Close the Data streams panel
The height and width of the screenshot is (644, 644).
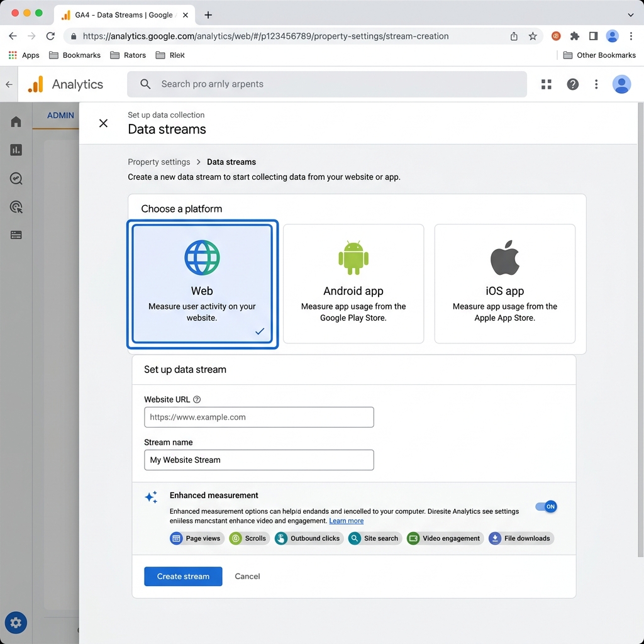point(104,123)
